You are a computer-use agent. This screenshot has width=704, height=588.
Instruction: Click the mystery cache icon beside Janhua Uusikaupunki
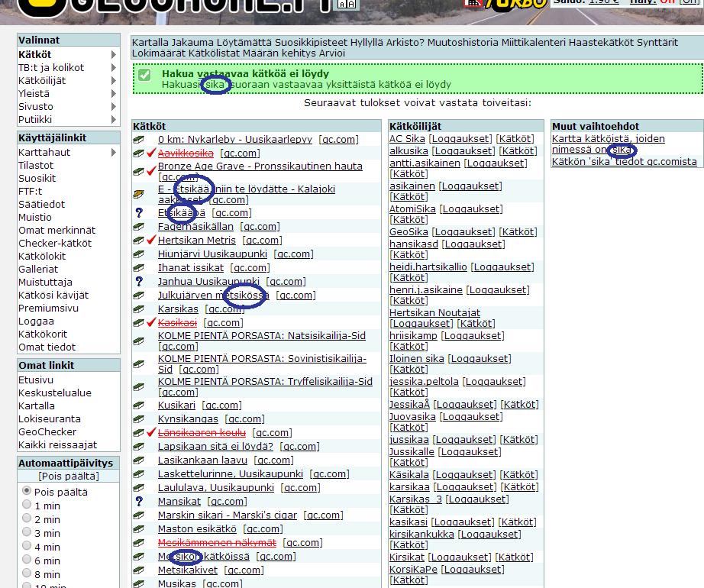(x=139, y=282)
